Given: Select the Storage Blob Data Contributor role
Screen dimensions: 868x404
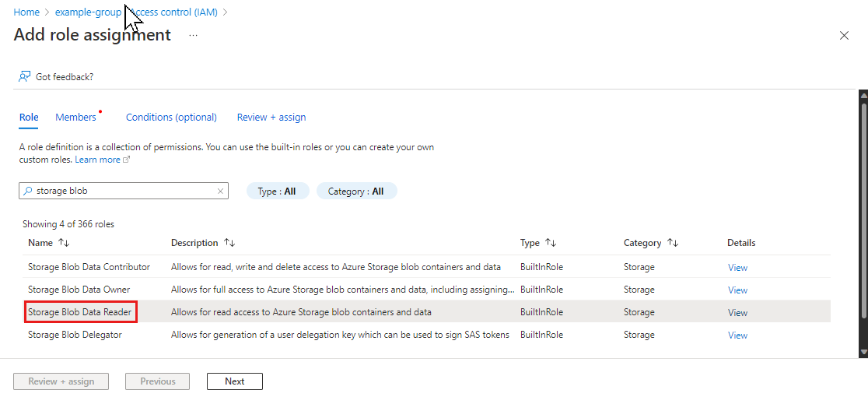Looking at the screenshot, I should (89, 267).
